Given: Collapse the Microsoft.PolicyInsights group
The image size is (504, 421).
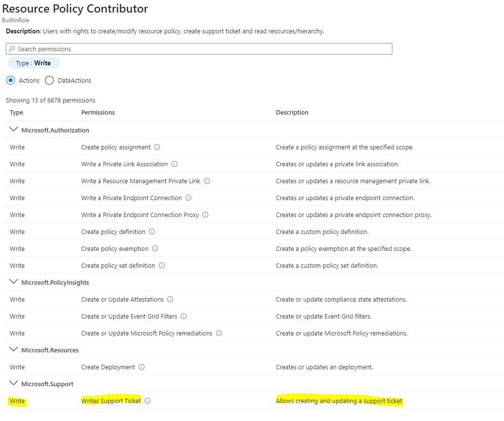Looking at the screenshot, I should pos(14,282).
